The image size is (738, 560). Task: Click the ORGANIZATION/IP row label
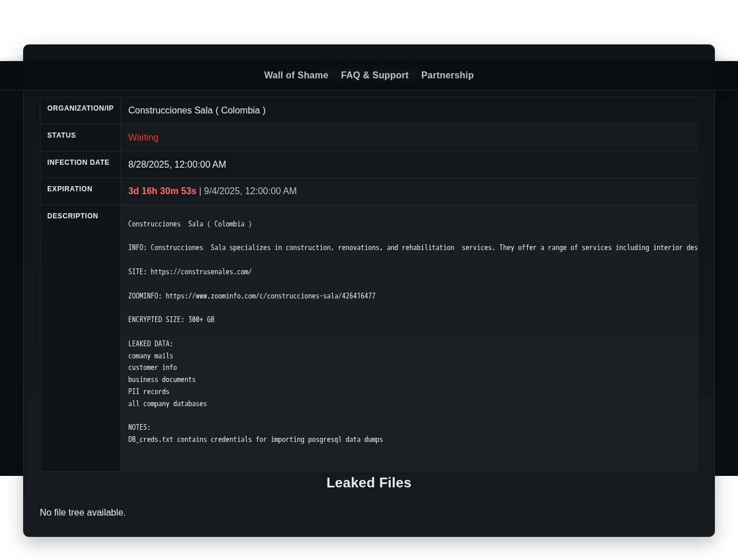coord(80,108)
